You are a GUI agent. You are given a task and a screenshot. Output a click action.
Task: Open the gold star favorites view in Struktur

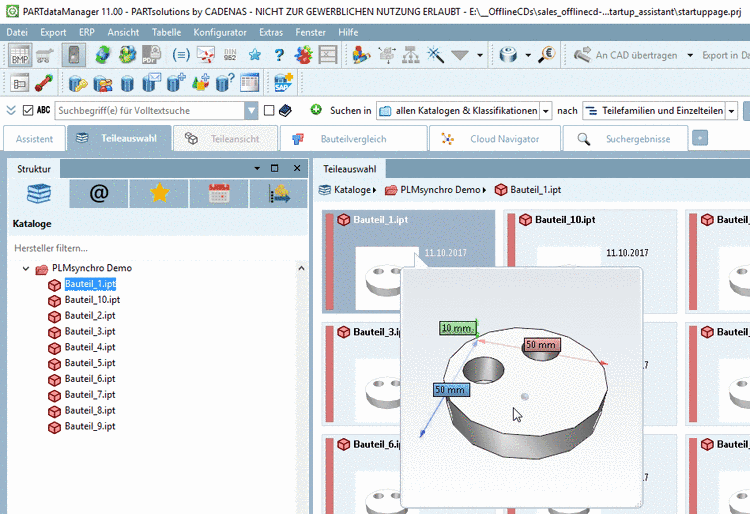pos(159,194)
